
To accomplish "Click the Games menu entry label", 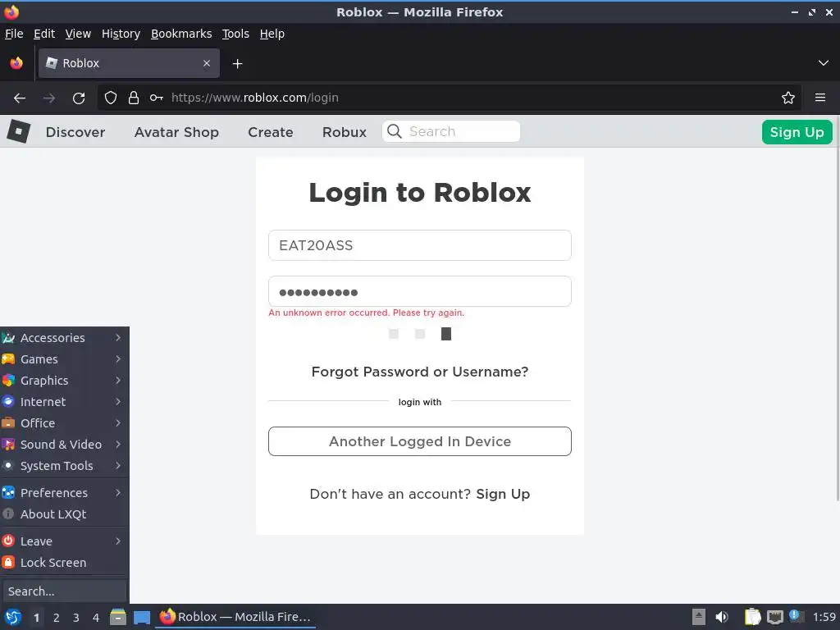I will [x=39, y=359].
